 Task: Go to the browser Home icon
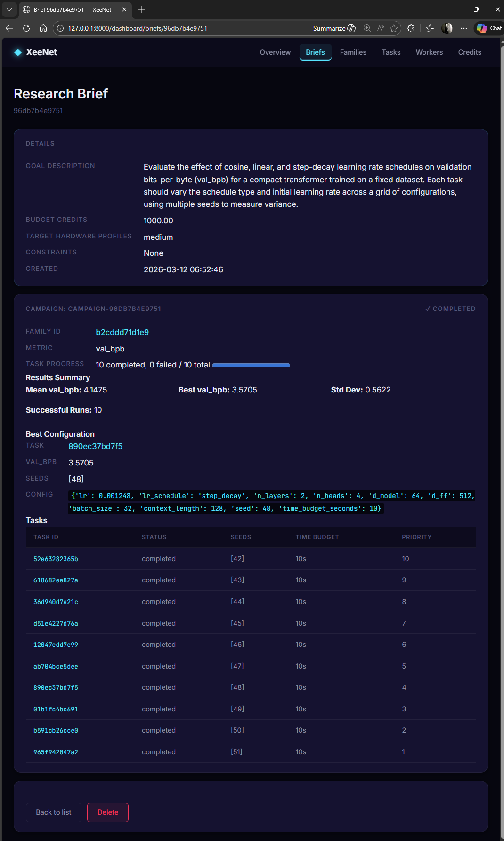coord(43,28)
